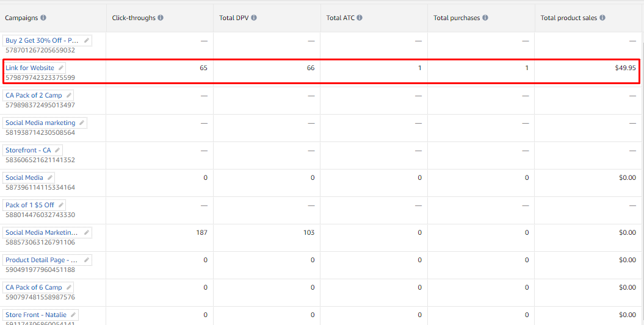The width and height of the screenshot is (644, 325).
Task: Click the Total product sales column header
Action: (568, 18)
